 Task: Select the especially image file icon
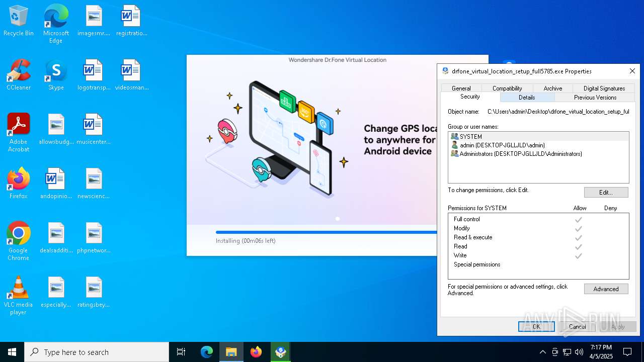click(x=56, y=292)
